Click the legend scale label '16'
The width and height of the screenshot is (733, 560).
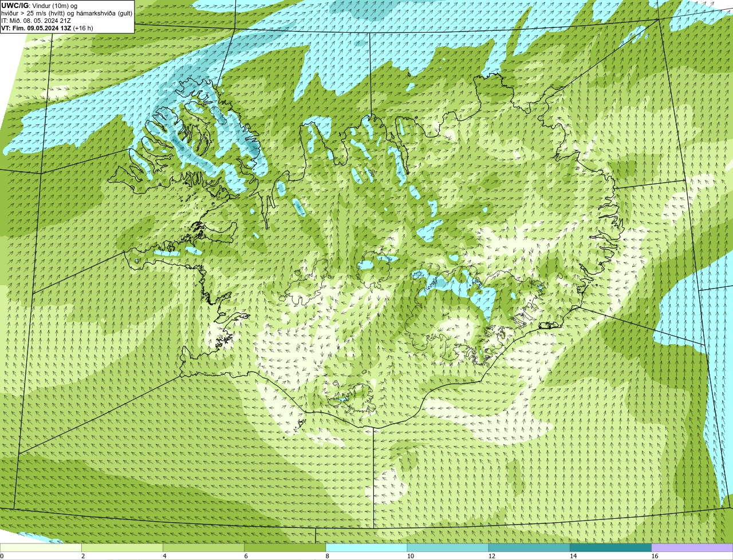[655, 556]
